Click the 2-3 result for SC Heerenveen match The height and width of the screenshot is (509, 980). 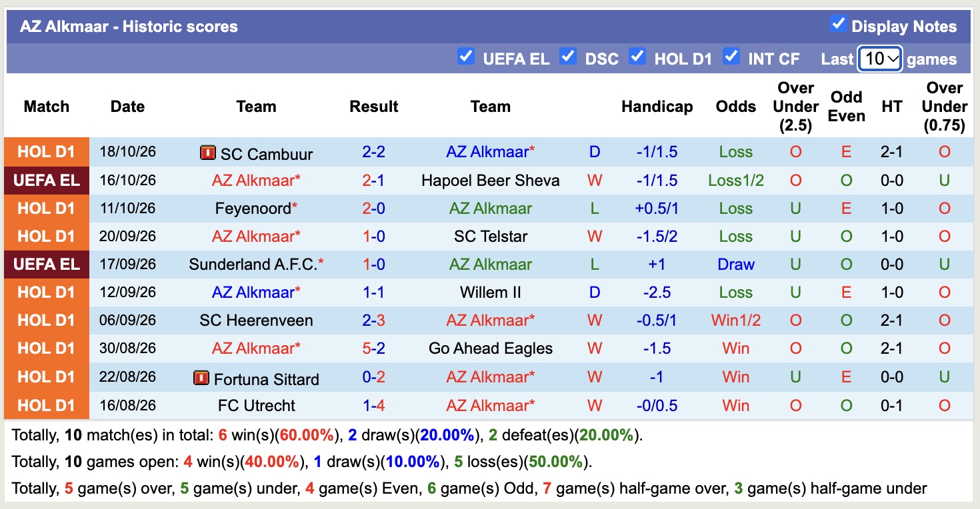pyautogui.click(x=374, y=320)
